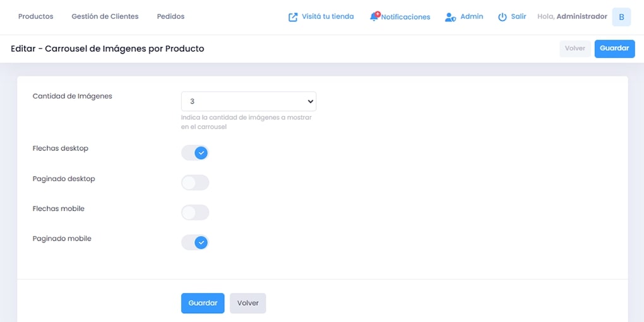Click the Notificaciones link text
Image resolution: width=644 pixels, height=322 pixels.
(405, 17)
